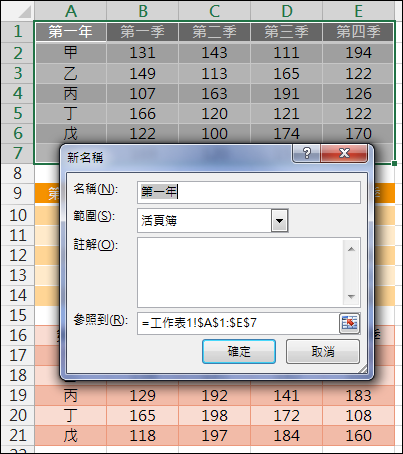Click header cell 第一季
The width and height of the screenshot is (403, 454).
point(143,32)
